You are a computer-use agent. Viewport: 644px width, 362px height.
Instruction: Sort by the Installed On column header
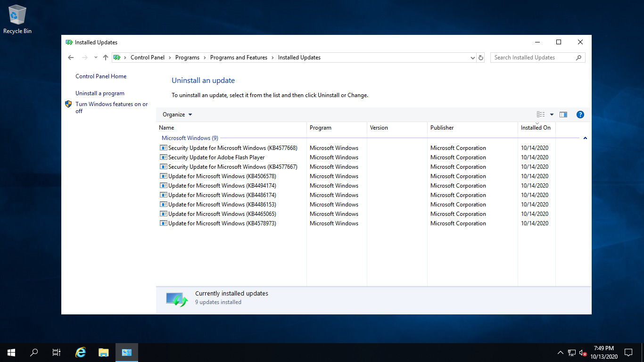click(x=537, y=128)
